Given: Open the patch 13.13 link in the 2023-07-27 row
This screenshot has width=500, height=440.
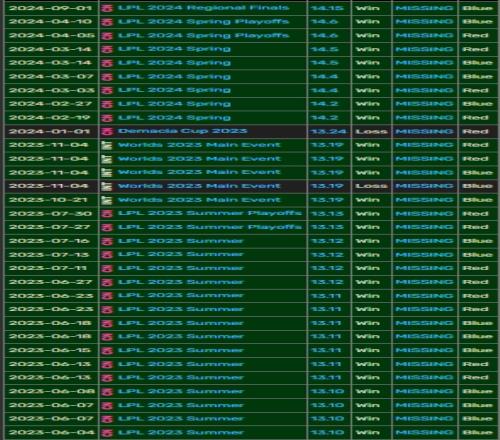Looking at the screenshot, I should coord(327,227).
